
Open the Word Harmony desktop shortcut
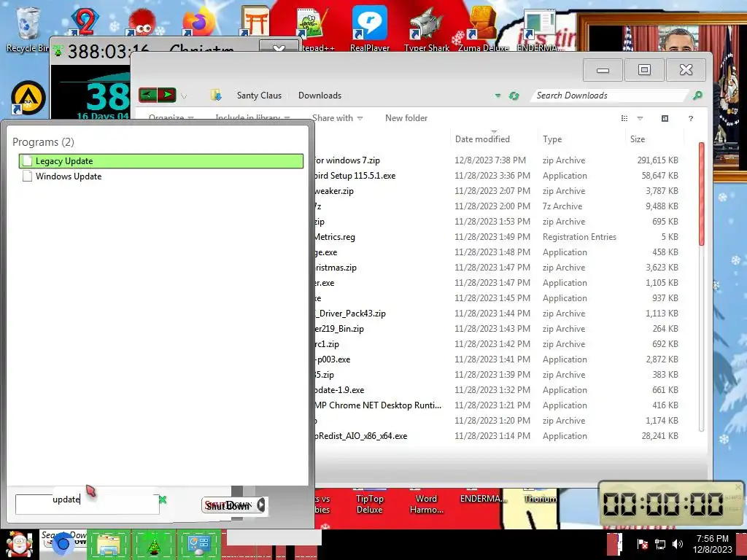pos(426,502)
